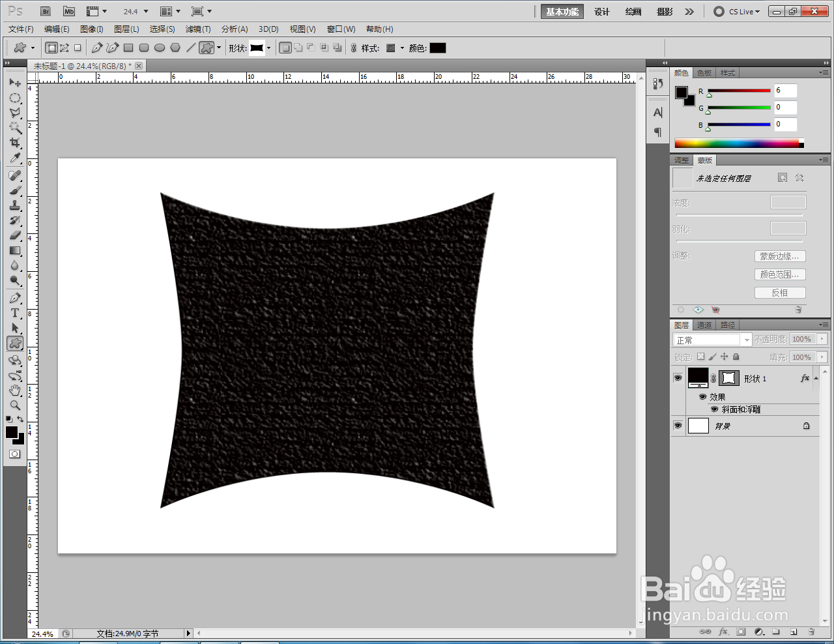This screenshot has height=644, width=834.
Task: Select the Eyedropper tool
Action: click(15, 158)
